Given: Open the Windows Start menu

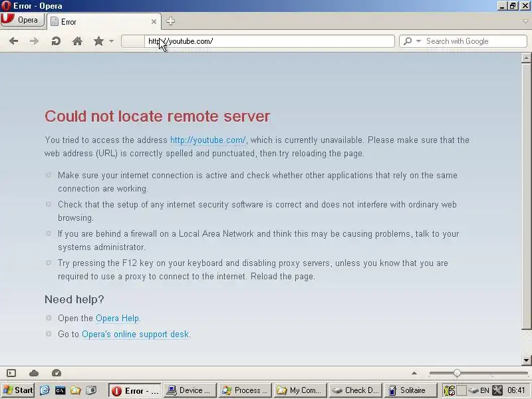Looking at the screenshot, I should point(17,390).
